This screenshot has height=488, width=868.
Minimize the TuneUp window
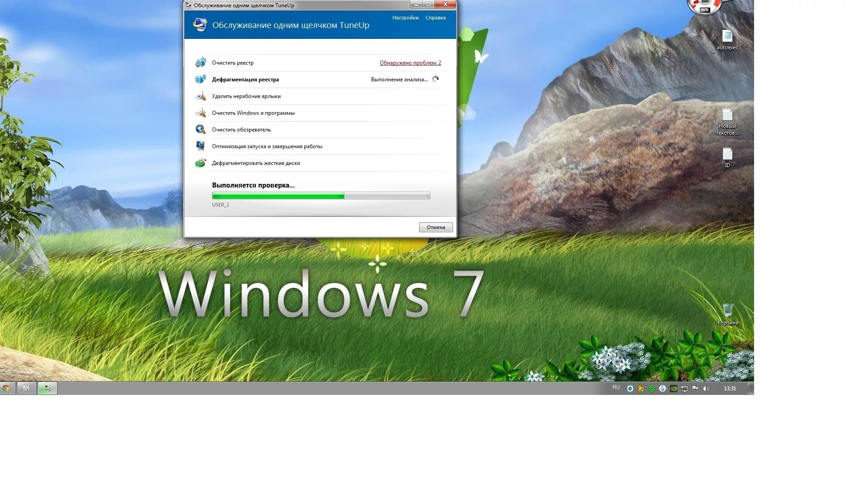click(416, 5)
